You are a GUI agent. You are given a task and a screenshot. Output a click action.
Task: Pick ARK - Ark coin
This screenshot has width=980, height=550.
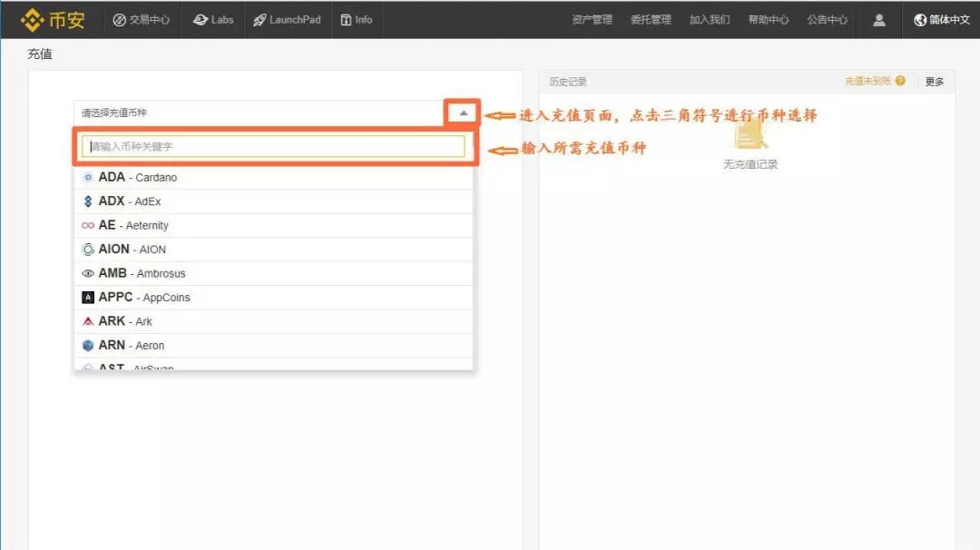coord(273,321)
